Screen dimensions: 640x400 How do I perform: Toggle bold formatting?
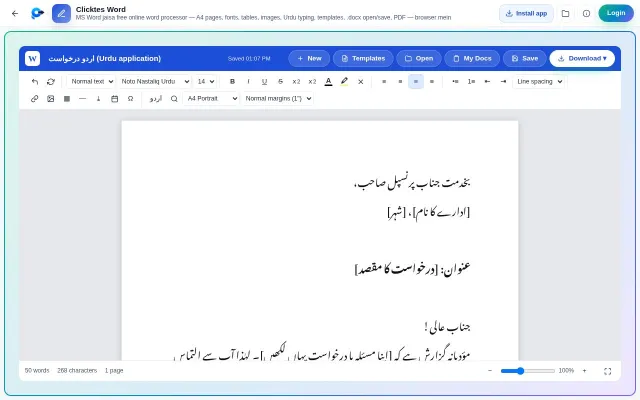(x=232, y=82)
